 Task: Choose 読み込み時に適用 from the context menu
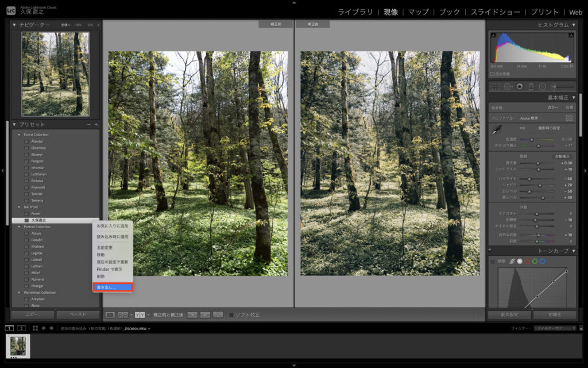pos(113,237)
